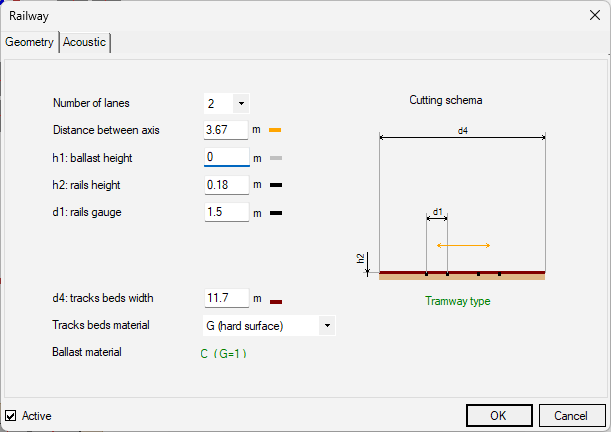The image size is (611, 432).
Task: Click the black rails height color marker
Action: tap(276, 185)
